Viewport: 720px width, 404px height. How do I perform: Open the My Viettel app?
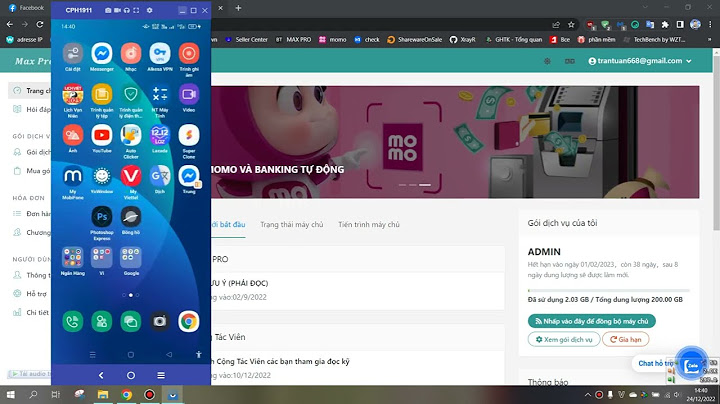(x=131, y=176)
